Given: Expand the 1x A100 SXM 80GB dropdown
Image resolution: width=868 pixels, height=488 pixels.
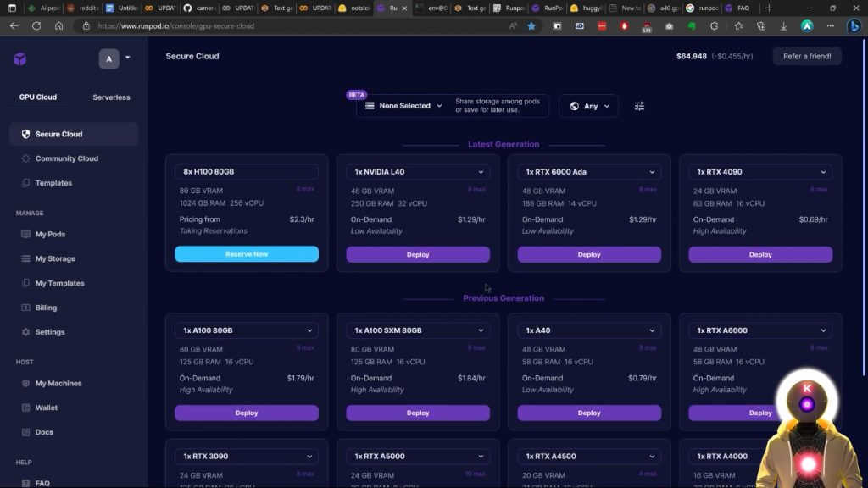Looking at the screenshot, I should (418, 330).
